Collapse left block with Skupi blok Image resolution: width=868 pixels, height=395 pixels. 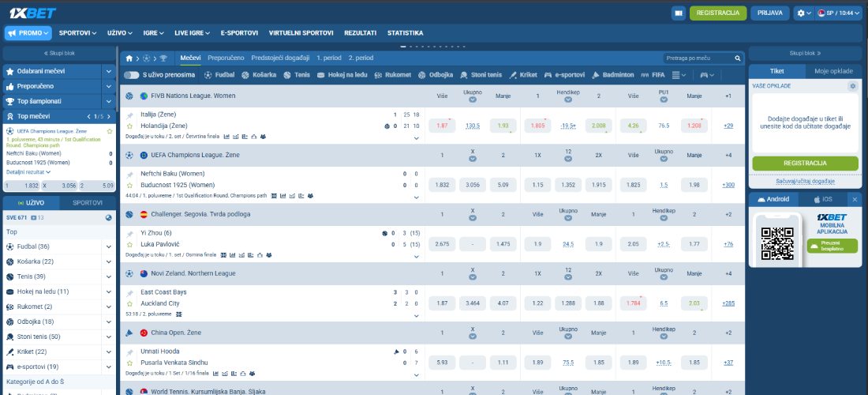pos(59,54)
